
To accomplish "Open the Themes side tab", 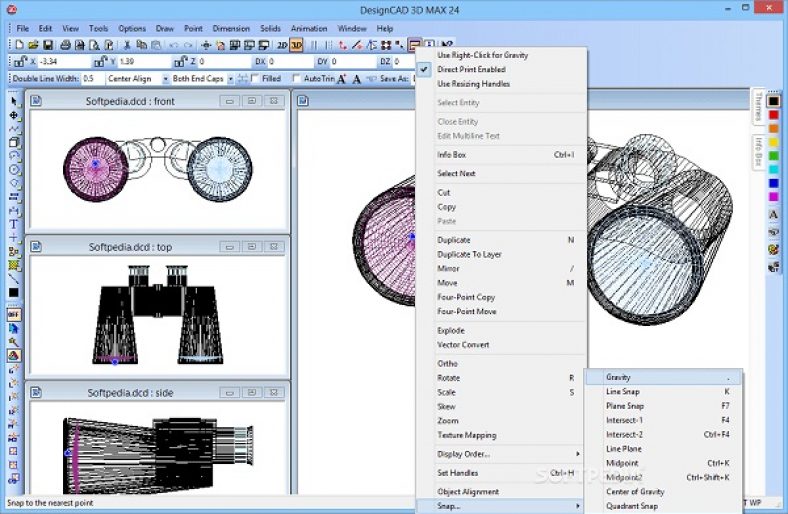I will (758, 105).
